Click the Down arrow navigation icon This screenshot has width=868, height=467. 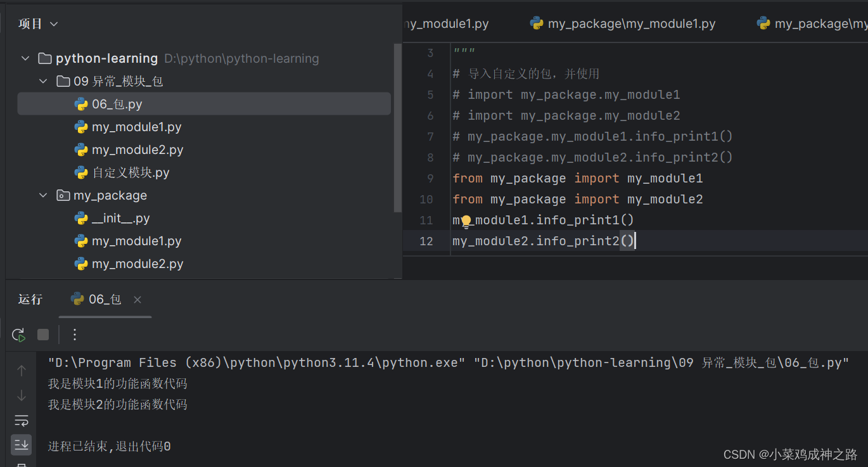21,395
